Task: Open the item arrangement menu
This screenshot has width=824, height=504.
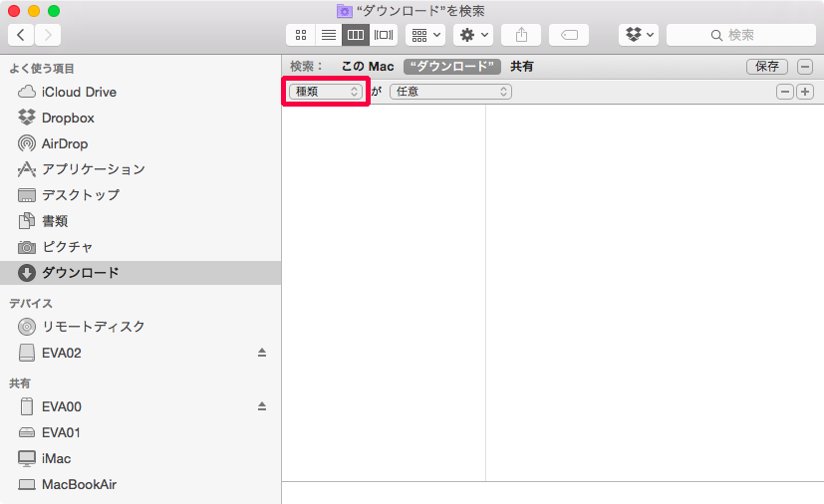Action: pos(425,35)
